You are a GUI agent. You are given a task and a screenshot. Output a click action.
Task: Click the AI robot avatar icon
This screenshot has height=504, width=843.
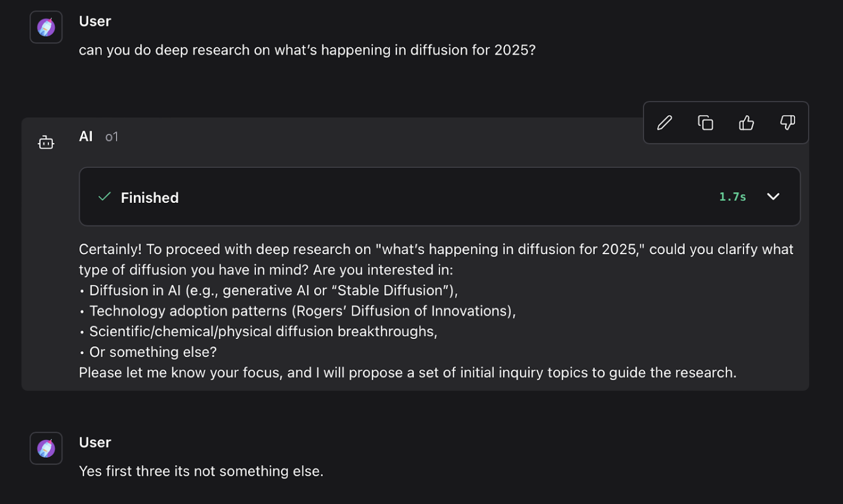coord(46,142)
